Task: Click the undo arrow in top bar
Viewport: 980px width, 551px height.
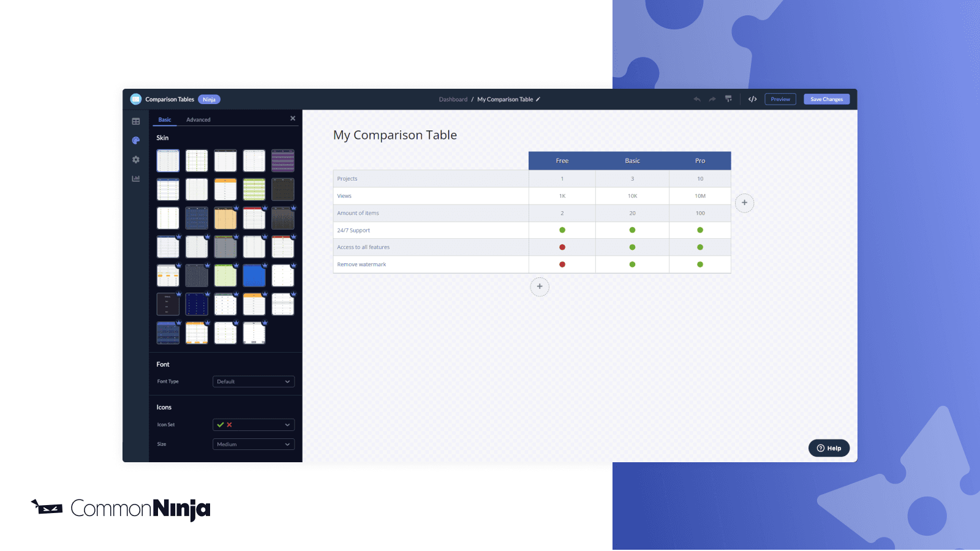Action: pyautogui.click(x=697, y=99)
